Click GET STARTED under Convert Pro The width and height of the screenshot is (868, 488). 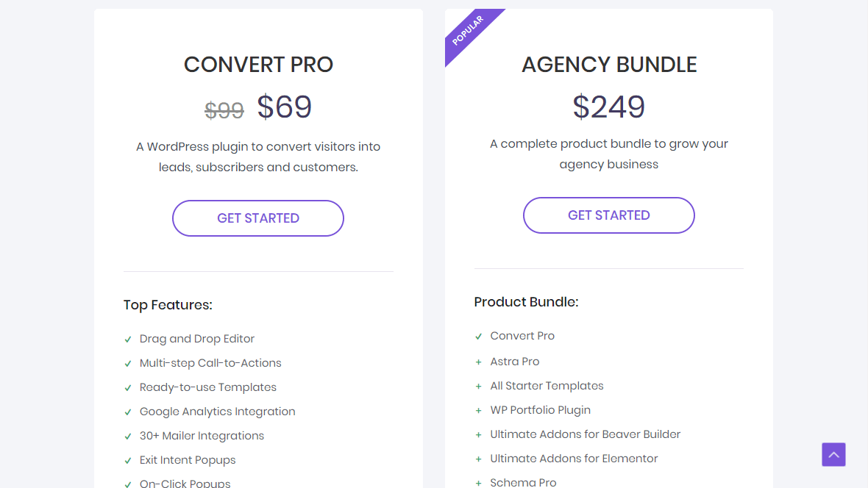click(x=257, y=218)
